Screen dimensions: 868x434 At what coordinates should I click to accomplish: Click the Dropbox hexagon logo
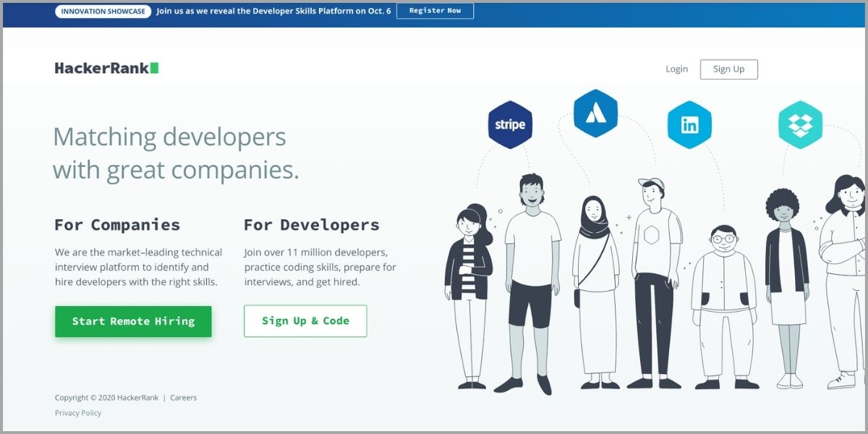(800, 125)
